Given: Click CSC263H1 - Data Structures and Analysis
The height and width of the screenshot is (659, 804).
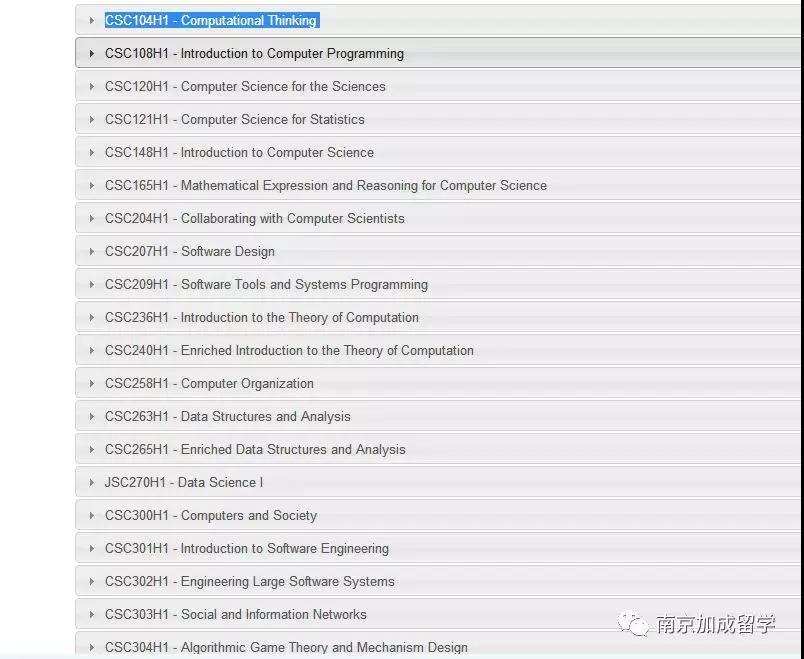Looking at the screenshot, I should pos(228,416).
